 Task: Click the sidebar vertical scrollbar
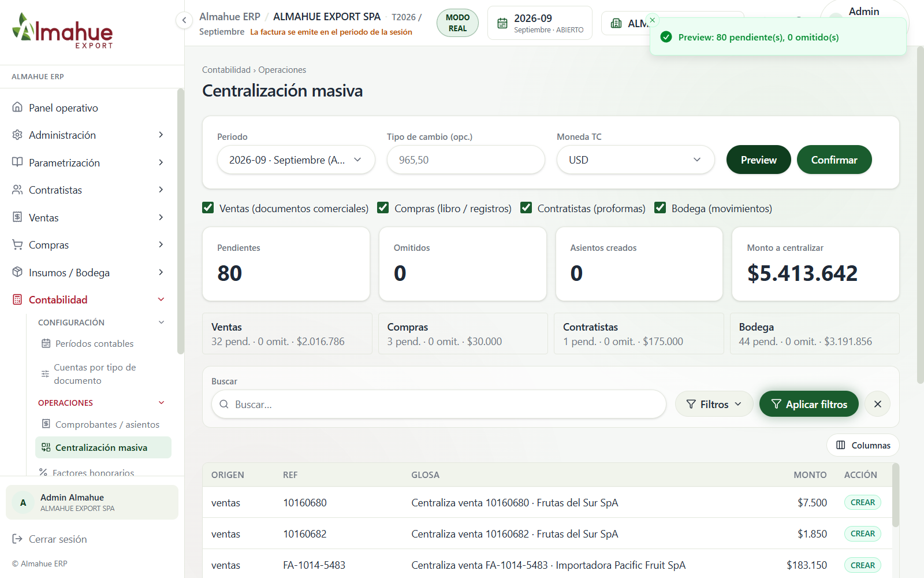click(180, 221)
